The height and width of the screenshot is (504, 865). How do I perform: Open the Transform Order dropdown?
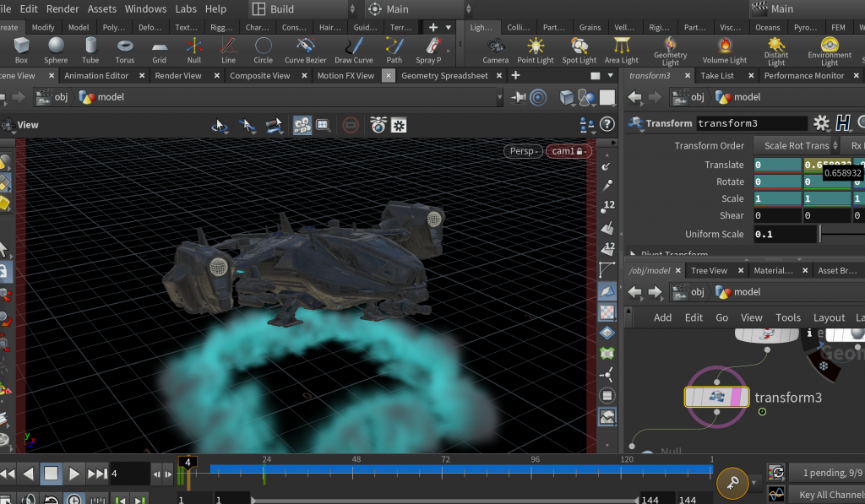tap(797, 145)
